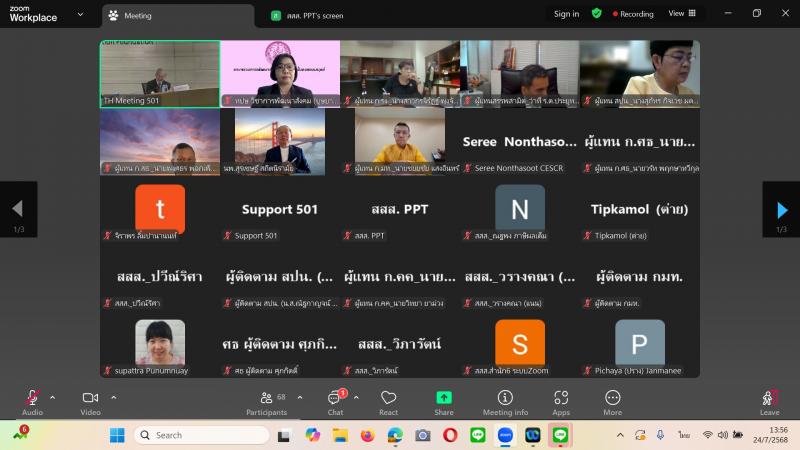Open the Wi-Fi network tray icon

(x=707, y=435)
